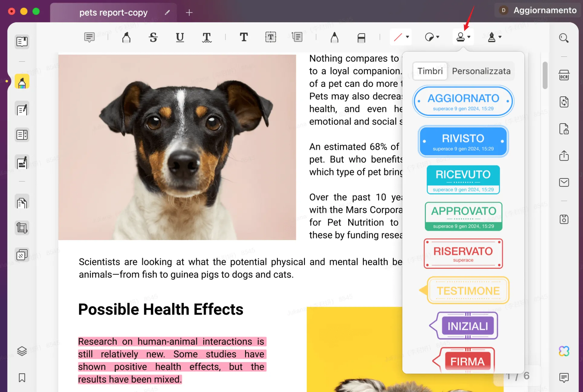The image size is (583, 392).
Task: Open the search magnifier icon
Action: tap(564, 38)
